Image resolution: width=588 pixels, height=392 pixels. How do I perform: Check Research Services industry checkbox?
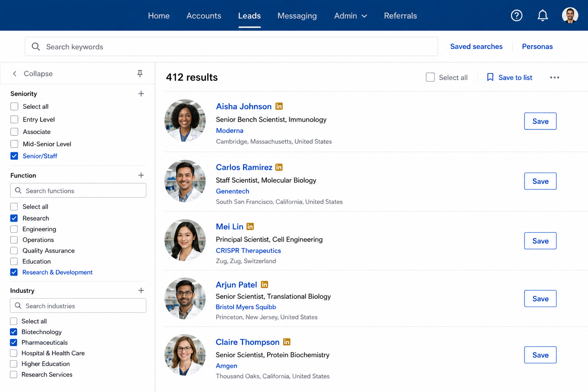(x=13, y=374)
